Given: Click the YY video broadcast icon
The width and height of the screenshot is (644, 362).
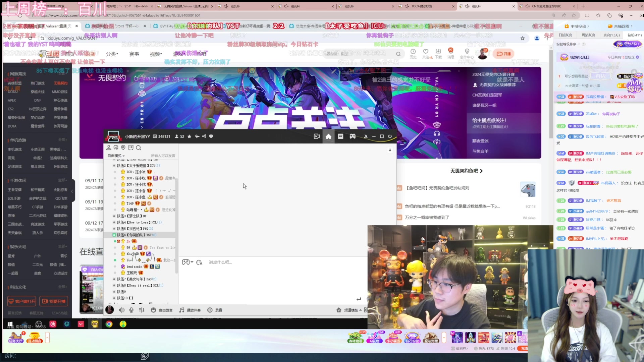Looking at the screenshot, I should point(317,136).
